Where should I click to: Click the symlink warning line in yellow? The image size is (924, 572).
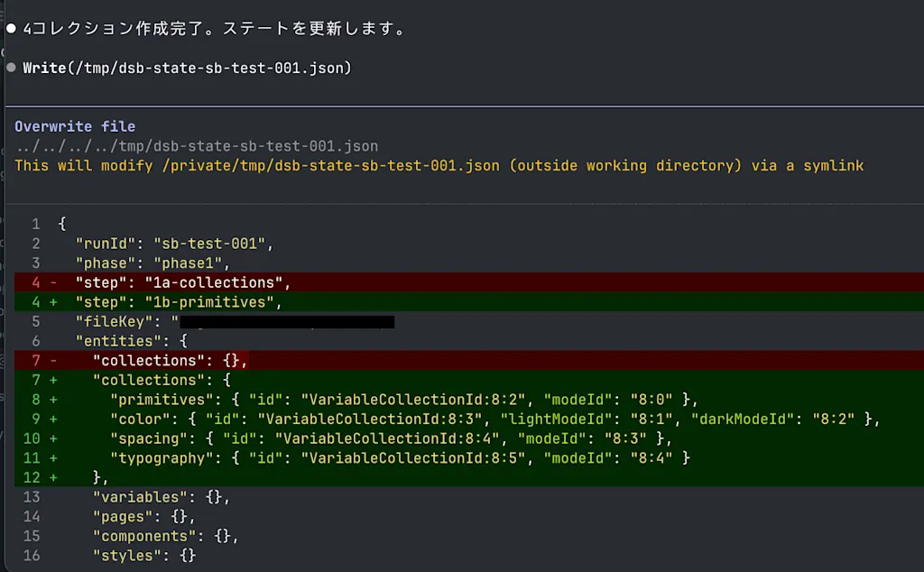click(x=439, y=165)
